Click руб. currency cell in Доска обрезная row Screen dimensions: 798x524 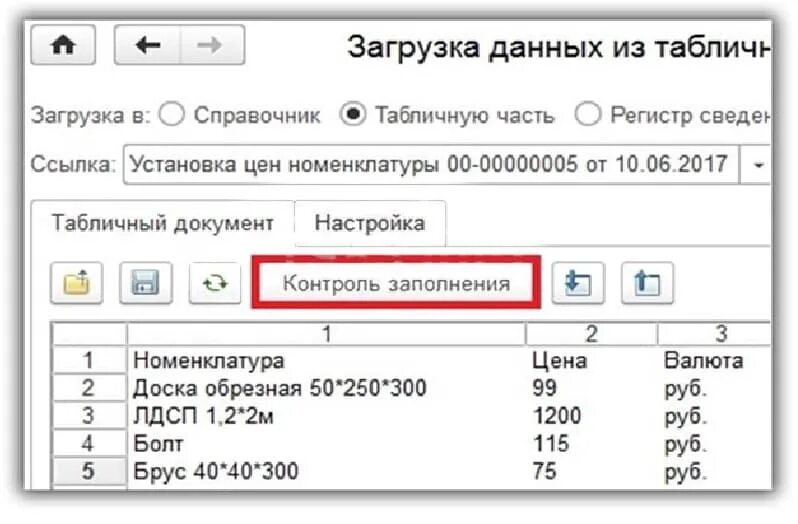pos(715,388)
